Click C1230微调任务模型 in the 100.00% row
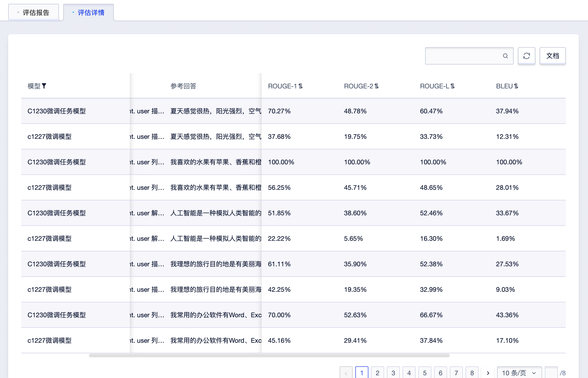The image size is (588, 378). coord(56,162)
